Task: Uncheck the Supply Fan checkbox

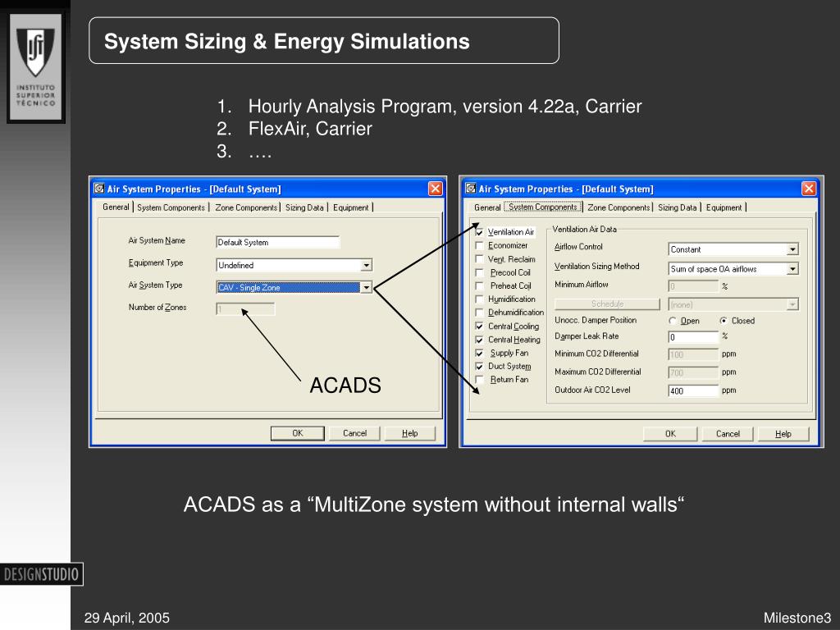Action: [479, 353]
